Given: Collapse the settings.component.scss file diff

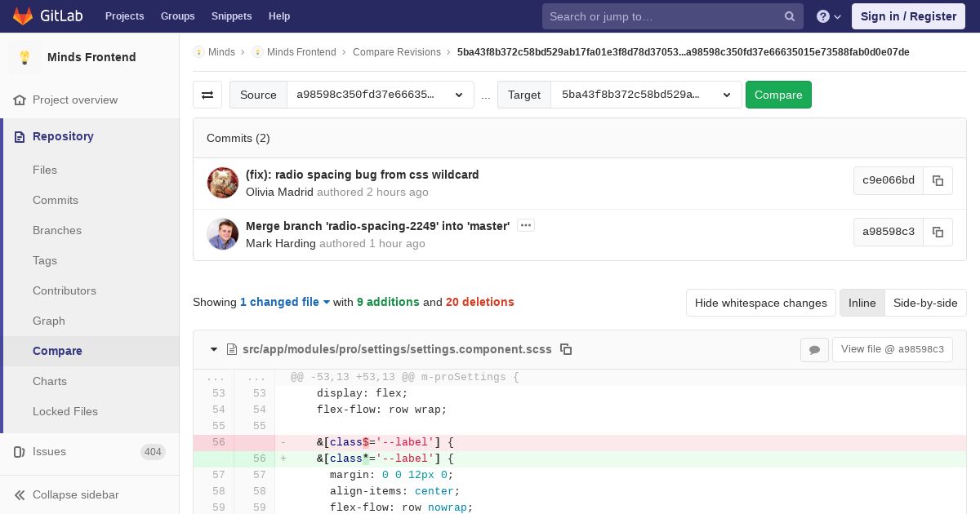Looking at the screenshot, I should [x=214, y=349].
